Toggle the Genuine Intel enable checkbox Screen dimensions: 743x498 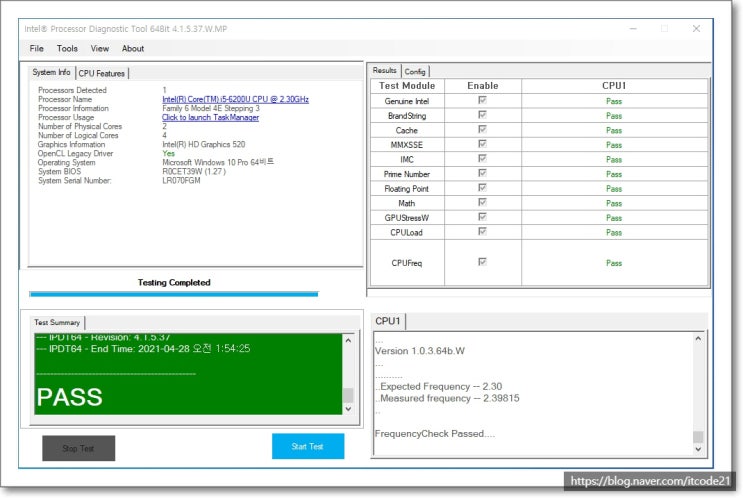[482, 100]
